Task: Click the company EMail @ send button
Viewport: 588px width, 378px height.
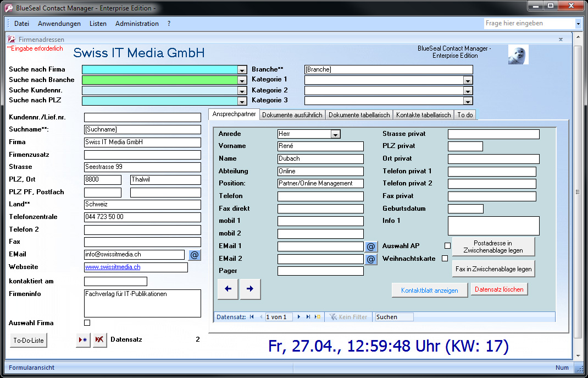Action: [195, 255]
